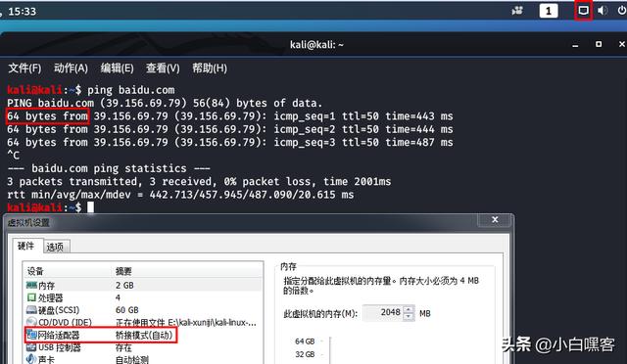This screenshot has width=627, height=364.
Task: Click the 硬盘 disk icon
Action: pos(31,309)
